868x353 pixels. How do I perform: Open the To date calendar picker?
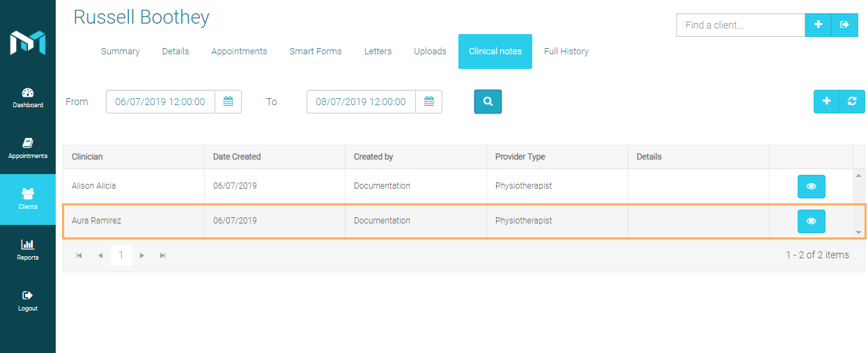coord(428,102)
